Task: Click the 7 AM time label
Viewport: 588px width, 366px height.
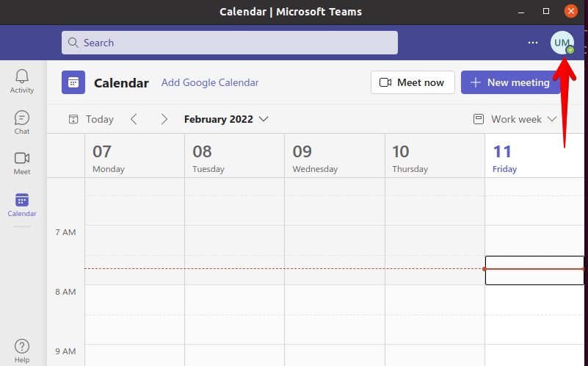Action: (x=65, y=232)
